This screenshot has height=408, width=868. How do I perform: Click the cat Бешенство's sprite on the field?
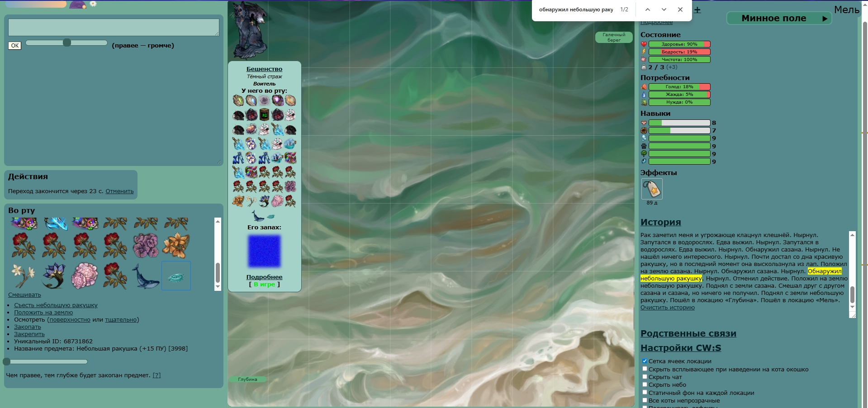tap(248, 30)
